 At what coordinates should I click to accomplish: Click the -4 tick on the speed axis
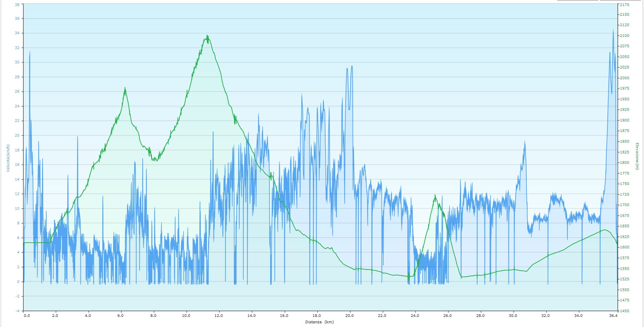point(17,311)
